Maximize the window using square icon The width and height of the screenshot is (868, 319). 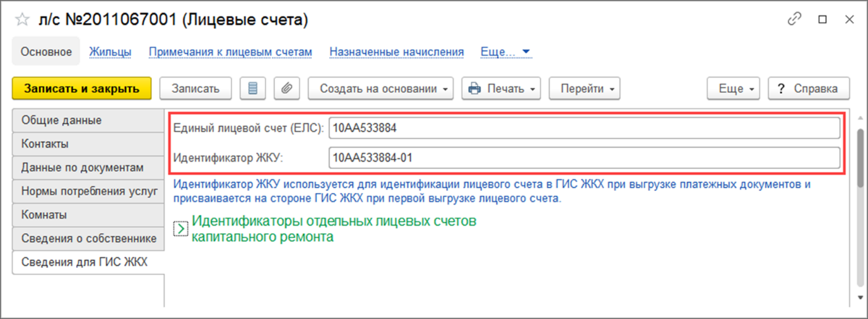click(x=822, y=20)
